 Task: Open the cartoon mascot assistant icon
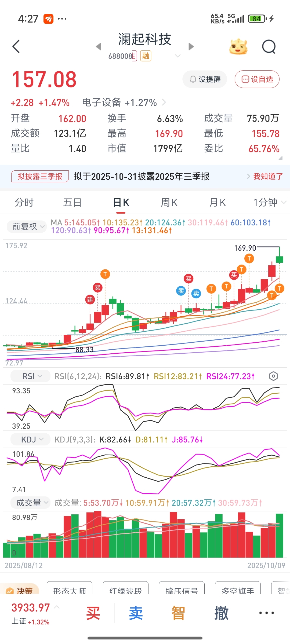coord(238,47)
